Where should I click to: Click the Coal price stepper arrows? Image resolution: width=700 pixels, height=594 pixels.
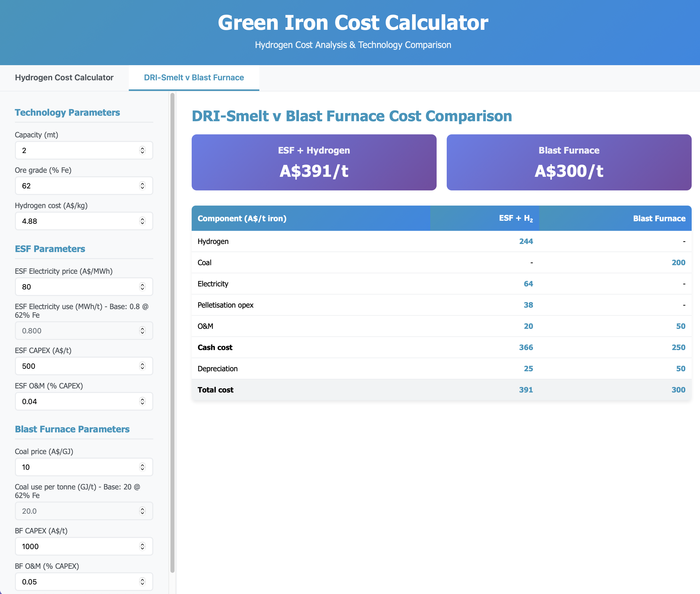click(142, 467)
